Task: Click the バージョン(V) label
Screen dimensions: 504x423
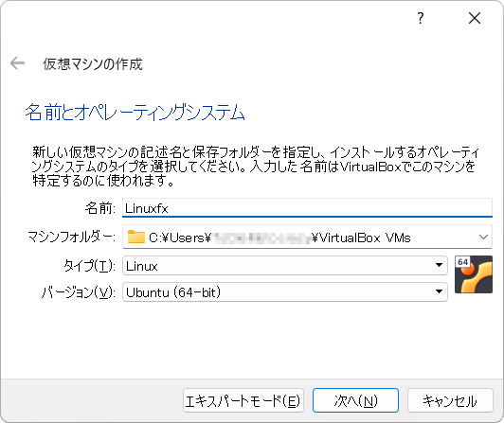Action: pos(78,292)
